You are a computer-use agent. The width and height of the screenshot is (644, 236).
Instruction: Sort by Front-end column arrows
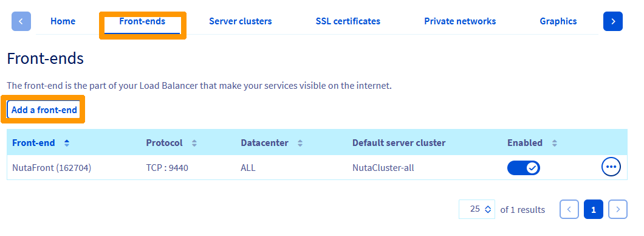click(x=67, y=143)
